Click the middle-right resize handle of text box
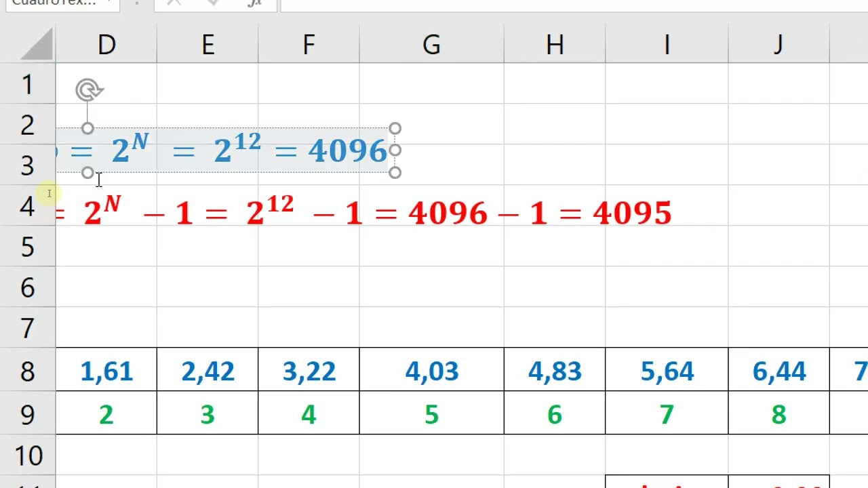The image size is (868, 488). click(x=395, y=150)
